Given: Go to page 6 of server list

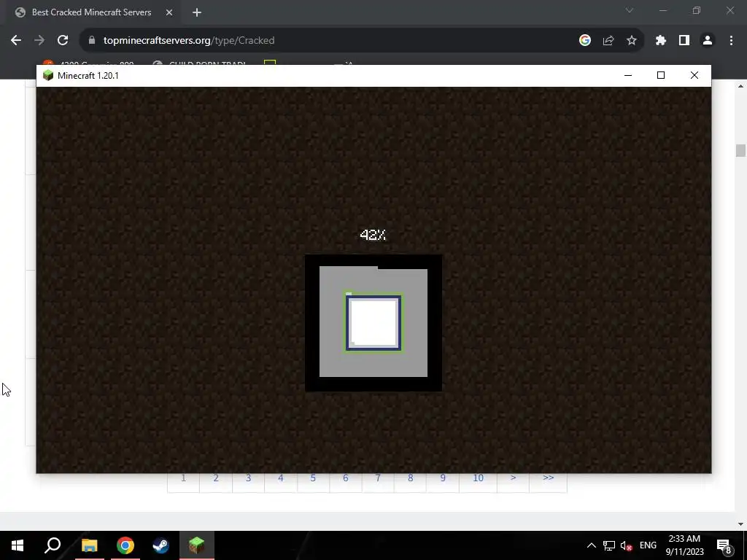Looking at the screenshot, I should click(345, 478).
